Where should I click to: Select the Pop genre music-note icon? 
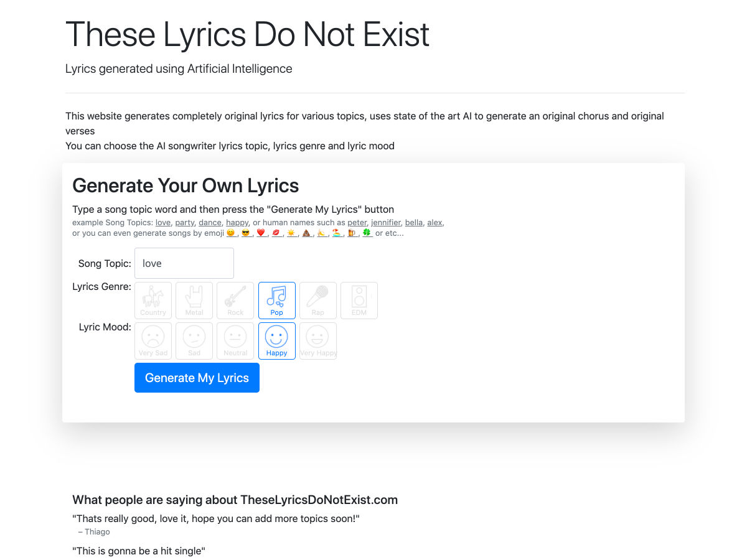tap(277, 301)
